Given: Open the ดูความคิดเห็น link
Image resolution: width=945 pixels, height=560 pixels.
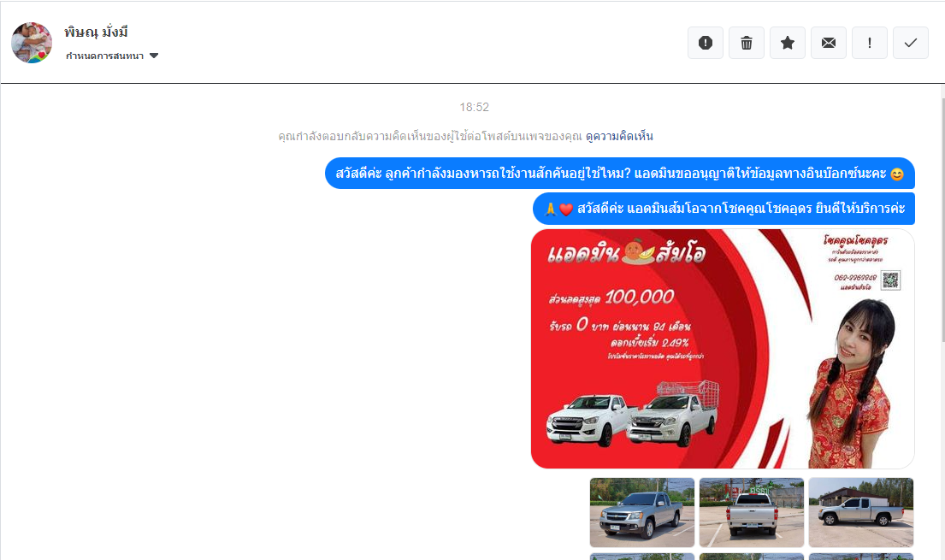Looking at the screenshot, I should click(x=619, y=136).
